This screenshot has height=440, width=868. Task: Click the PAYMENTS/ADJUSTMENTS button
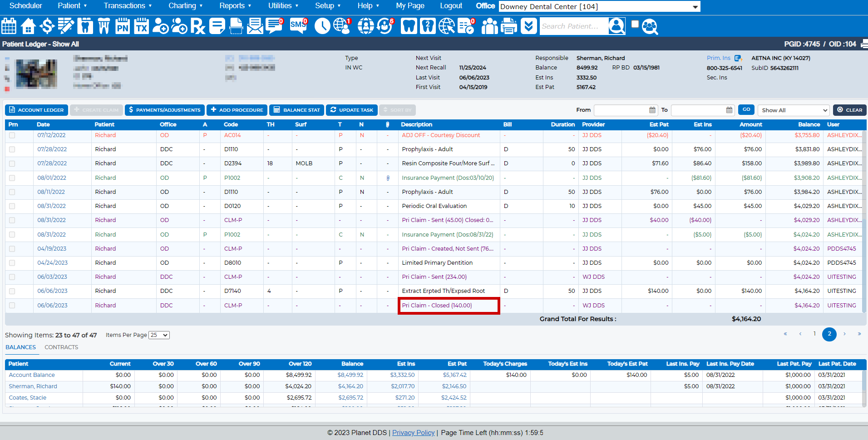pos(165,110)
